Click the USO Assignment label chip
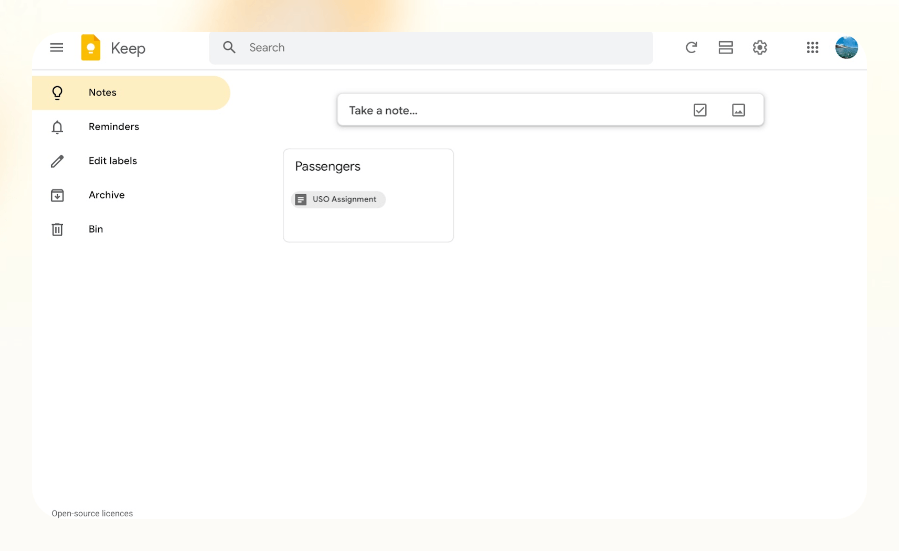The width and height of the screenshot is (899, 551). pyautogui.click(x=338, y=200)
